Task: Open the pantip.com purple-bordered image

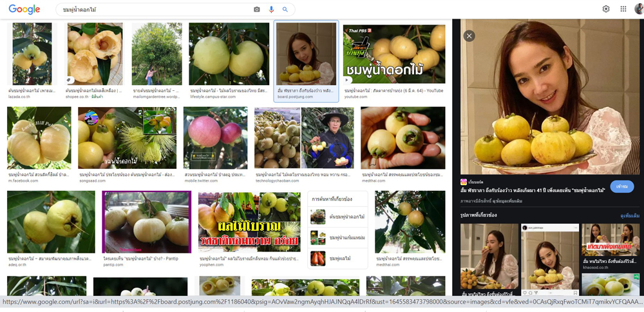Action: [147, 222]
